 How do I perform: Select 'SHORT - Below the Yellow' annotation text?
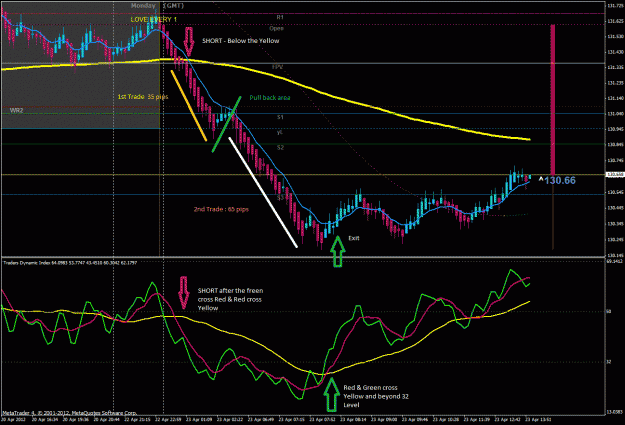click(x=241, y=41)
